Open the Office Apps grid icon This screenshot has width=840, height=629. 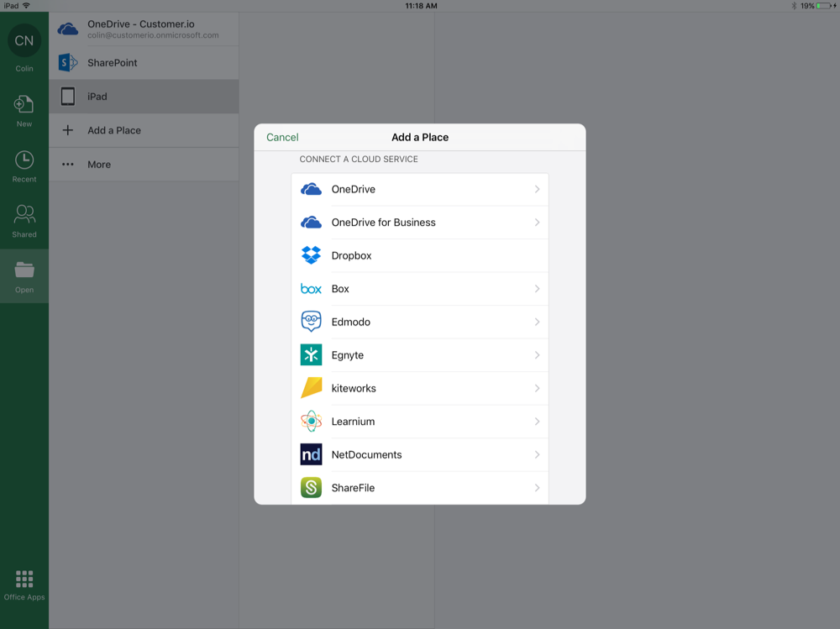coord(24,579)
